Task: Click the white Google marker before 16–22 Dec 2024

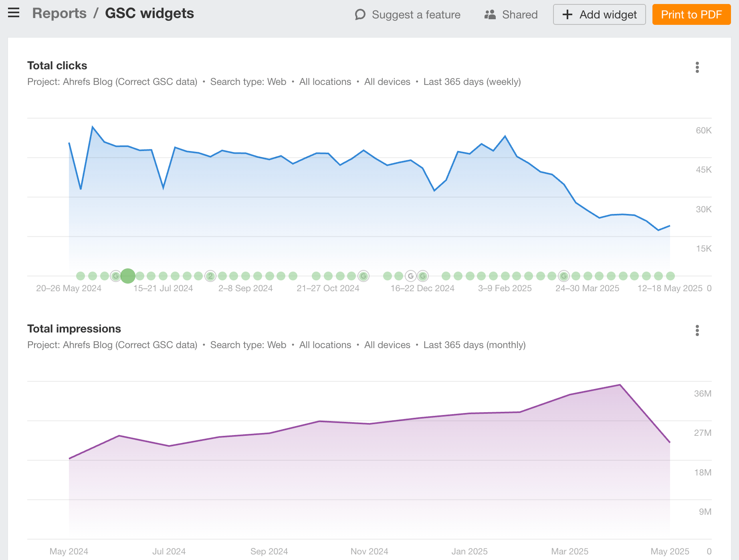Action: point(410,276)
